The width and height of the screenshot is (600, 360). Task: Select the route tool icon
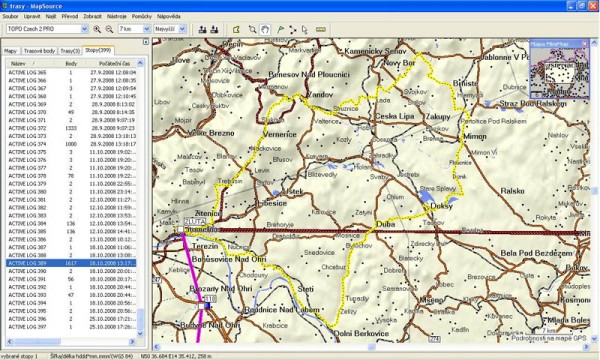[x=293, y=29]
